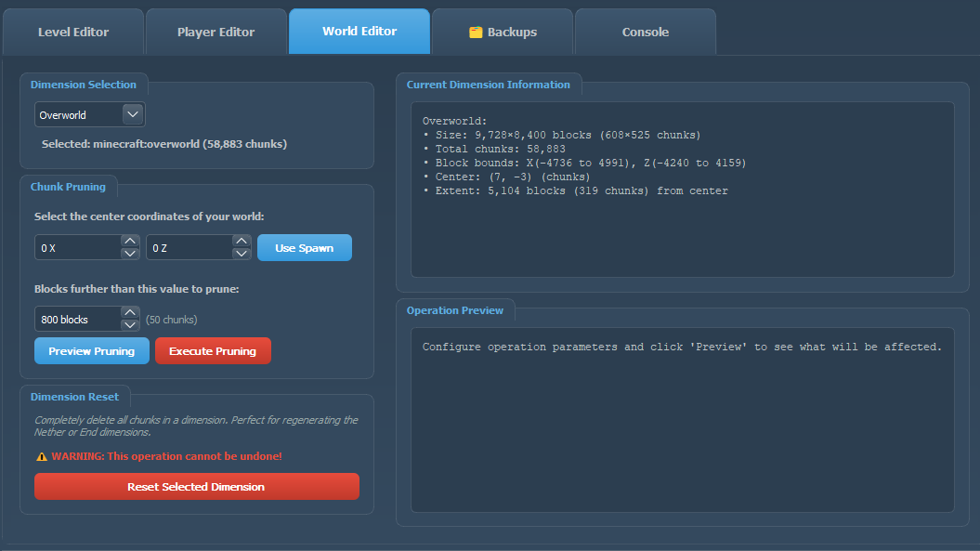The image size is (980, 551).
Task: Lower the prune distance blocks value
Action: point(130,325)
